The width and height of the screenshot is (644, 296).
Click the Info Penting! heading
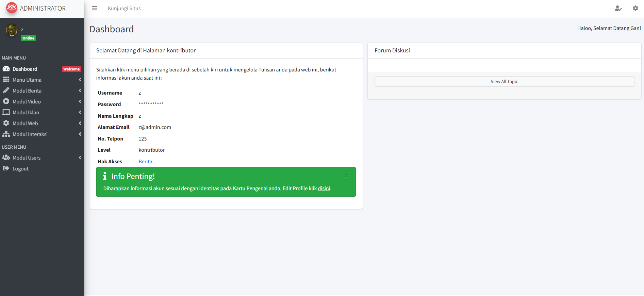coord(133,176)
